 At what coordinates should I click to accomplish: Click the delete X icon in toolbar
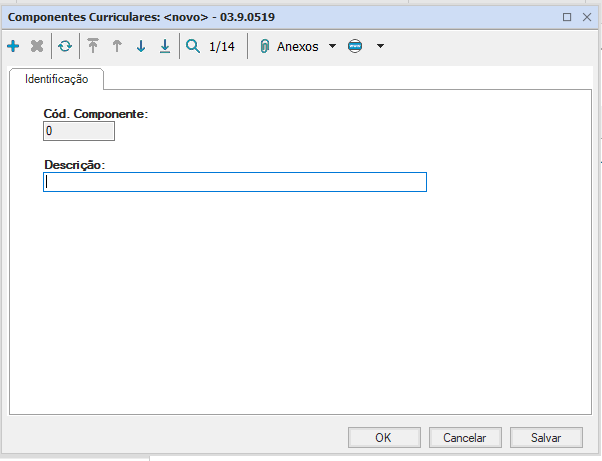pyautogui.click(x=37, y=46)
